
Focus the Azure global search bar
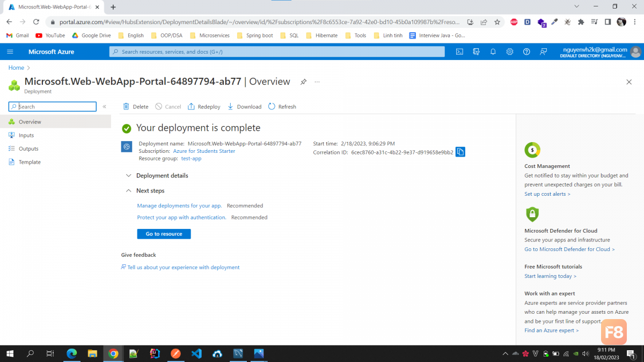(277, 51)
